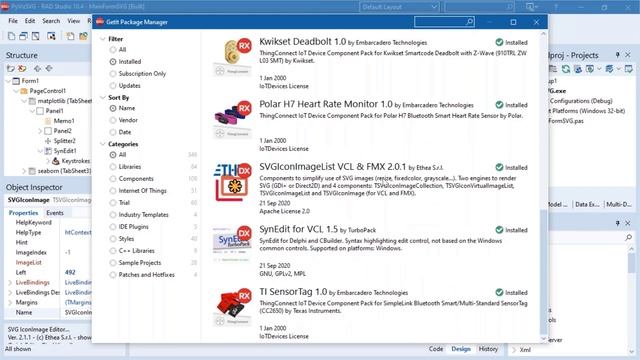The image size is (640, 360).
Task: Click the SynEdit for VCL package icon
Action: (x=232, y=244)
